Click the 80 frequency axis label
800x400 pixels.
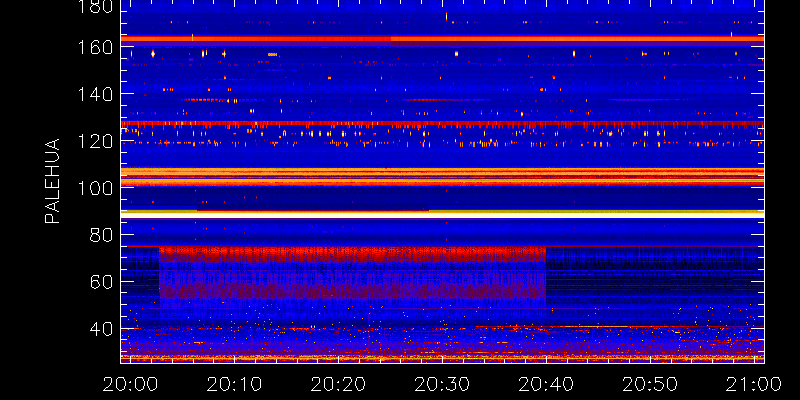pos(103,235)
